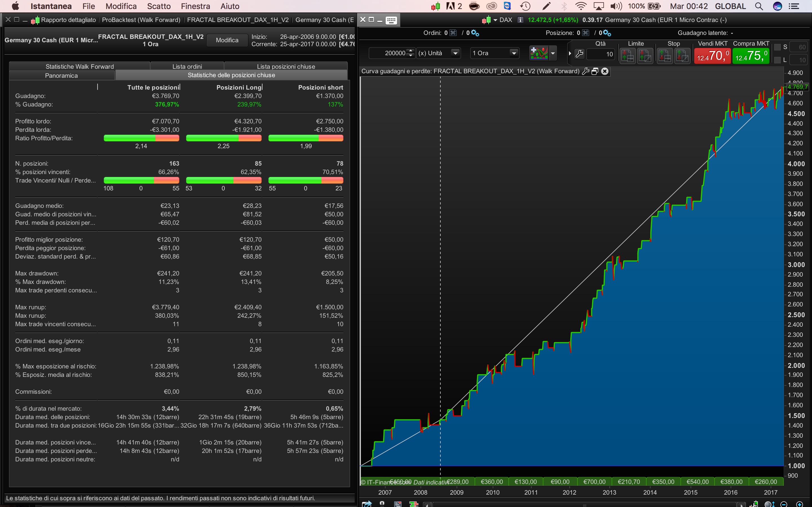Open the Panoramica tab

61,75
